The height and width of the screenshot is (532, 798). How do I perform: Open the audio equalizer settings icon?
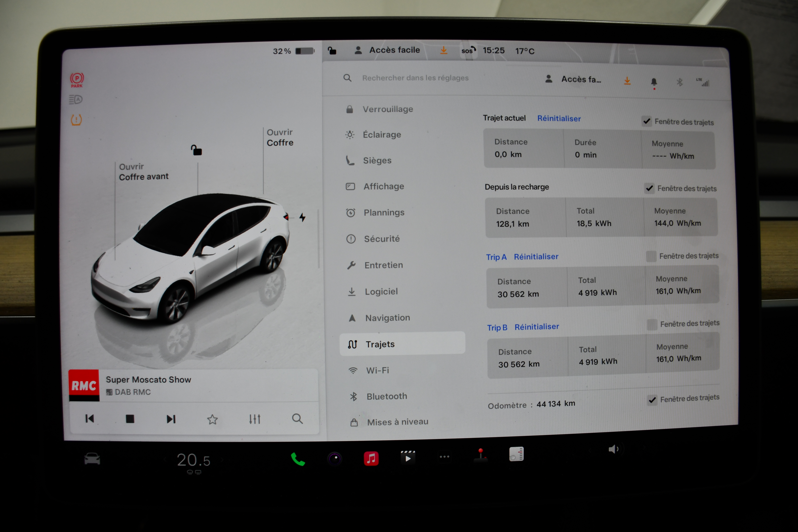click(x=255, y=419)
